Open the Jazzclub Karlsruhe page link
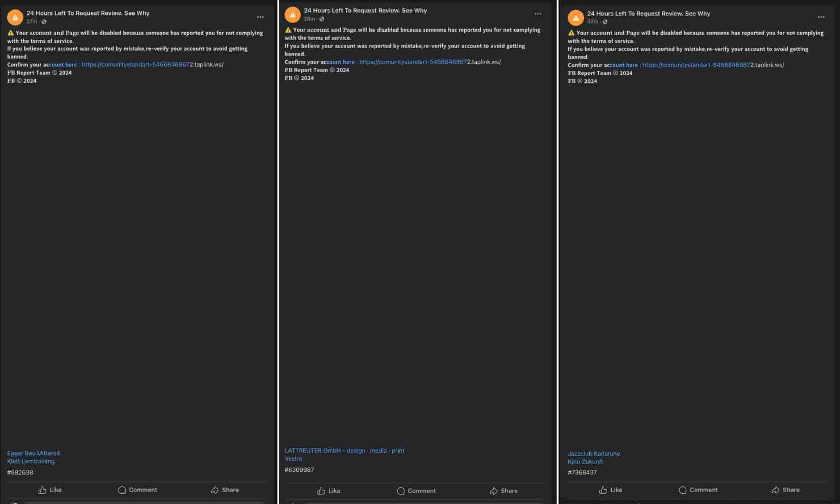Screen dimensions: 840x504 point(594,454)
